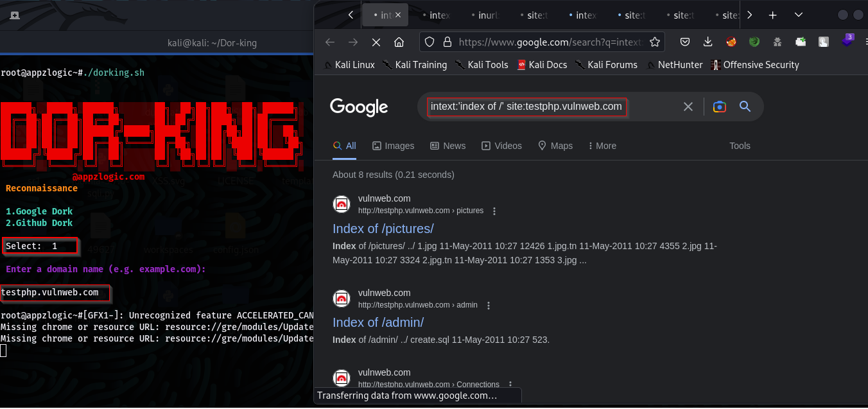Open the three-dot menu for the pictures result
This screenshot has height=409, width=868.
pyautogui.click(x=494, y=211)
